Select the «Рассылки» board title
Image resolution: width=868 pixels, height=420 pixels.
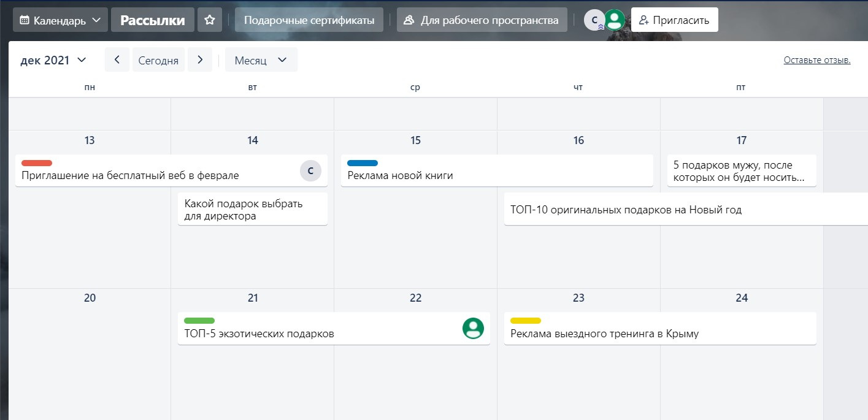(x=152, y=19)
